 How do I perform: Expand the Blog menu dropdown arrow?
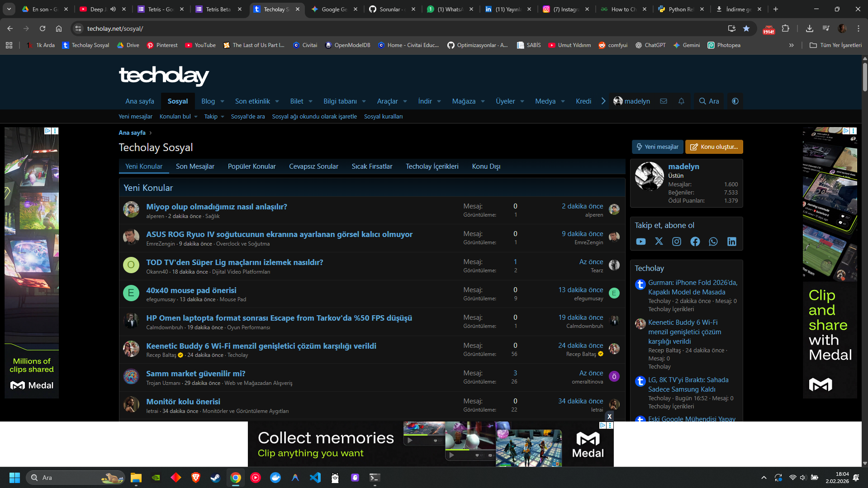point(222,101)
